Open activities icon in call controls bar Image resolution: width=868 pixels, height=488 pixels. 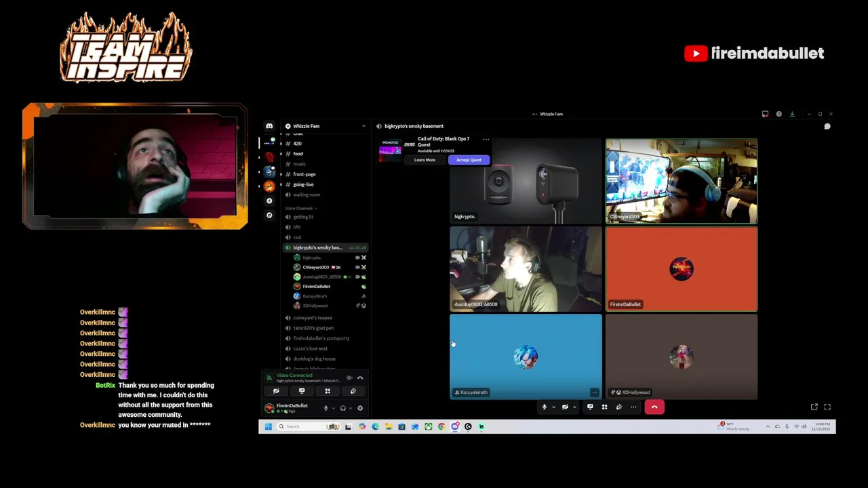(604, 407)
